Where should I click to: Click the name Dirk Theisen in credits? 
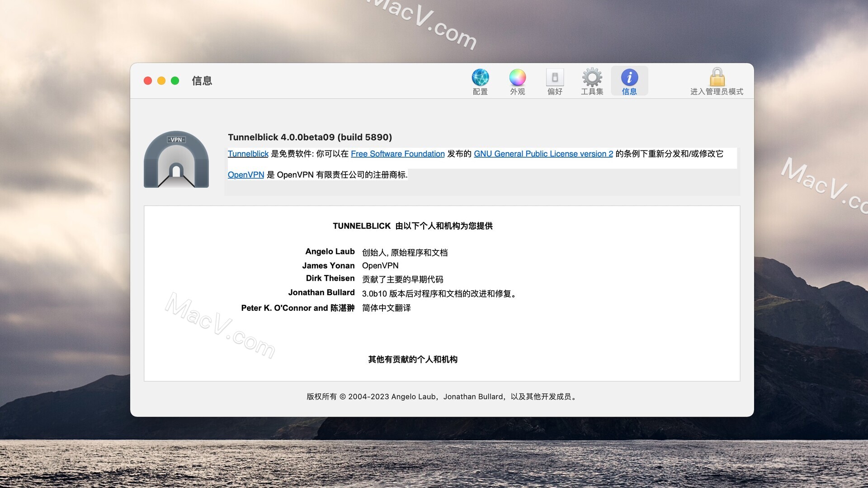(330, 278)
